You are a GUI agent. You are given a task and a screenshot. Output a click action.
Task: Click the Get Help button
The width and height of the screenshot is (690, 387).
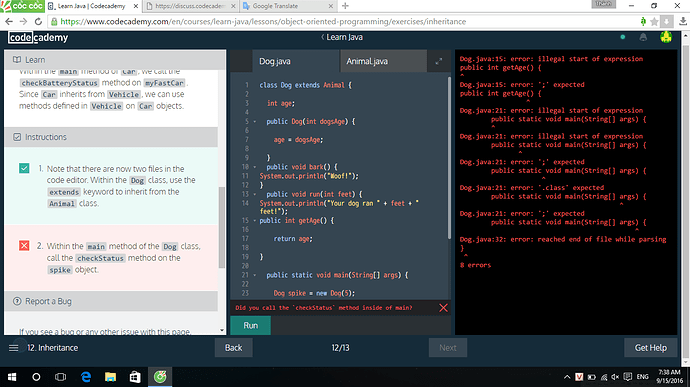point(650,348)
